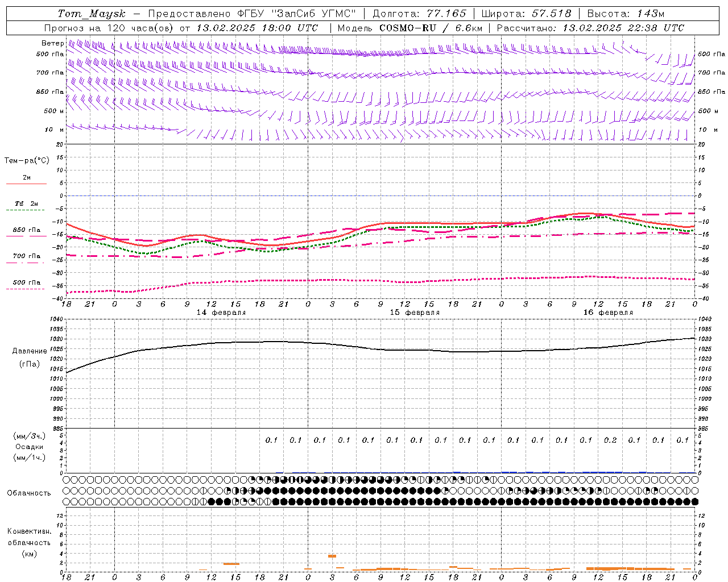Select the Модель COSMO-RU / 6.6км label
Viewport: 728px width, 582px height.
(410, 28)
